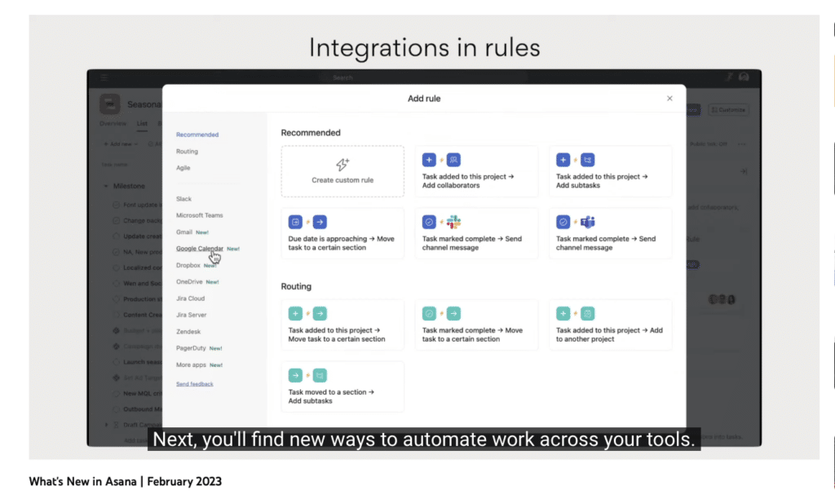Open the hamburger menu in the background Asana window
835x504 pixels.
pyautogui.click(x=104, y=77)
